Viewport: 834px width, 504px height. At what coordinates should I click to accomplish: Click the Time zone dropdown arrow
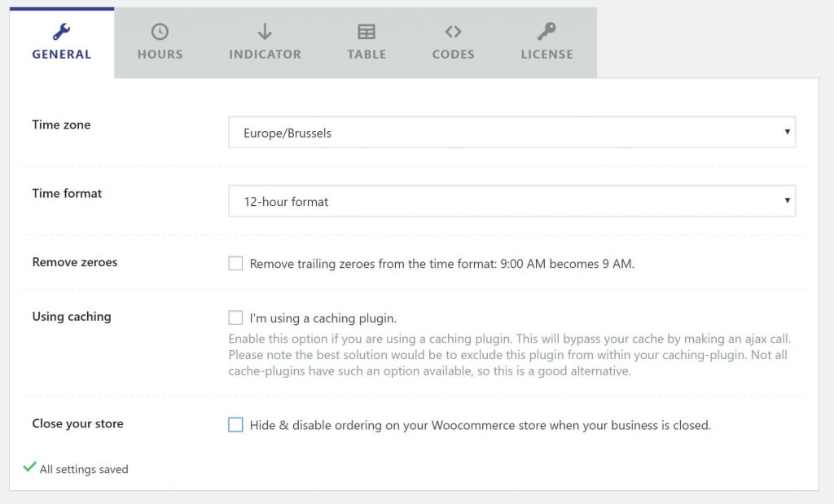(787, 131)
